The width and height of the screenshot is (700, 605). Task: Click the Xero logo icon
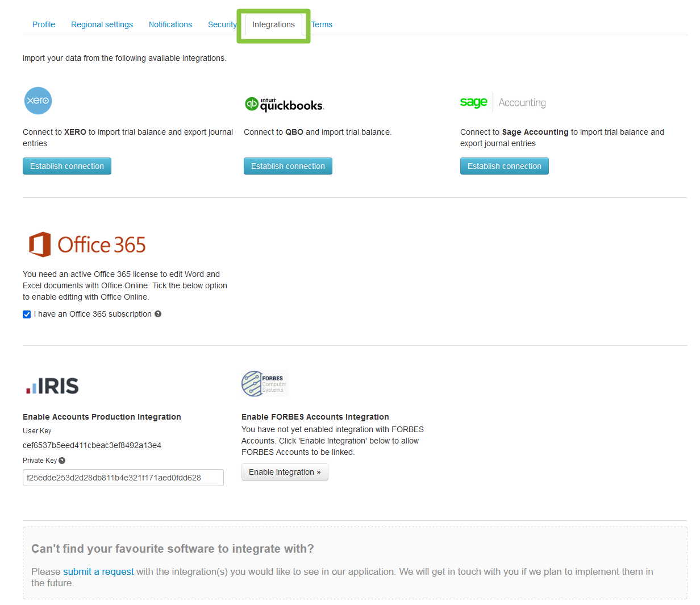38,101
